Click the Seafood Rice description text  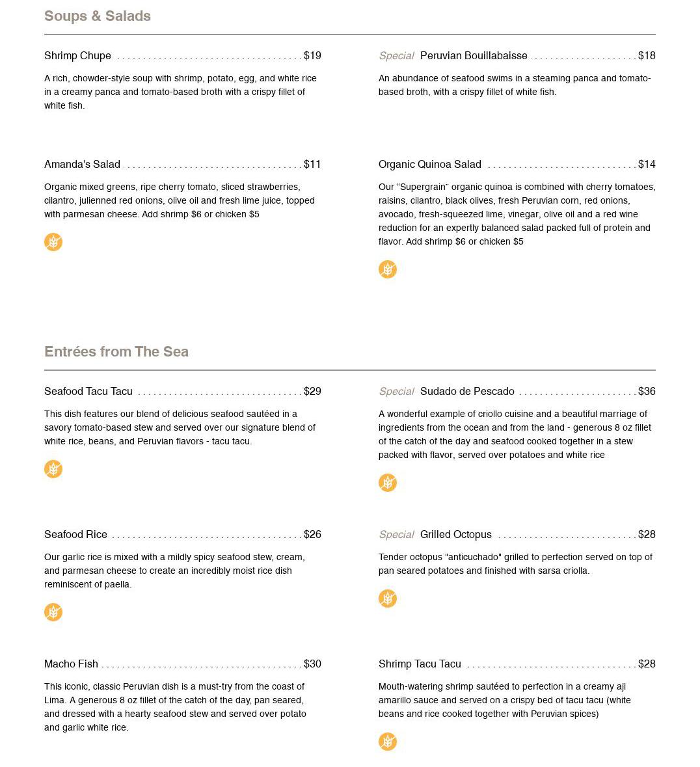tap(174, 571)
